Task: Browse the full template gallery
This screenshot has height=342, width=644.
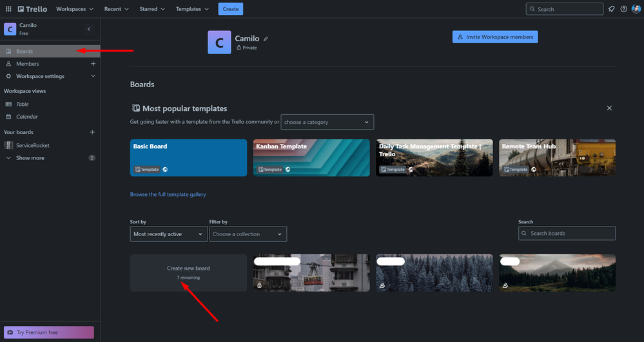Action: click(x=168, y=194)
